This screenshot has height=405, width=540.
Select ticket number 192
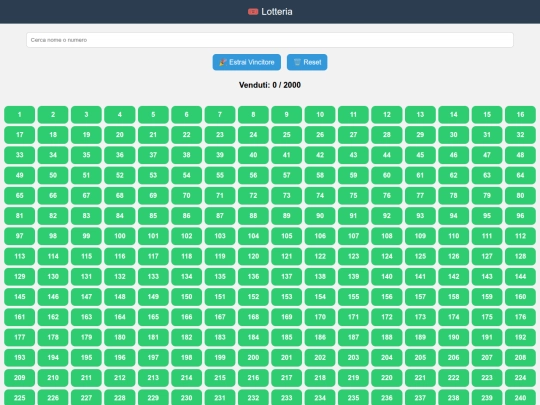[520, 338]
